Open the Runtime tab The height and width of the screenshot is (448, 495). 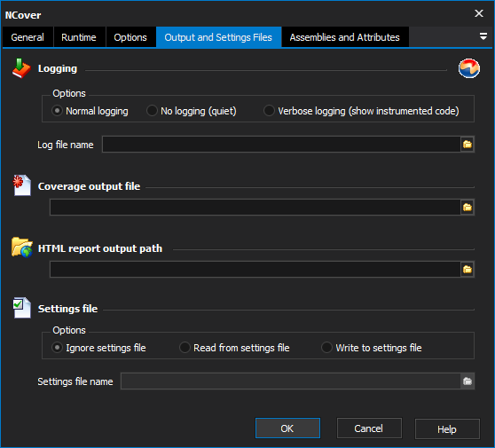(x=79, y=37)
